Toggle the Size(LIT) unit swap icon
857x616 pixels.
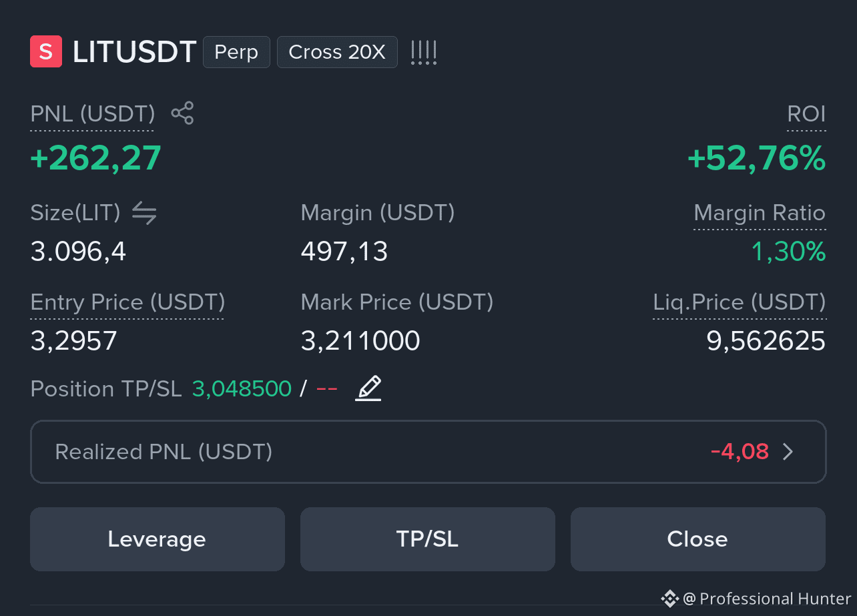tap(144, 213)
